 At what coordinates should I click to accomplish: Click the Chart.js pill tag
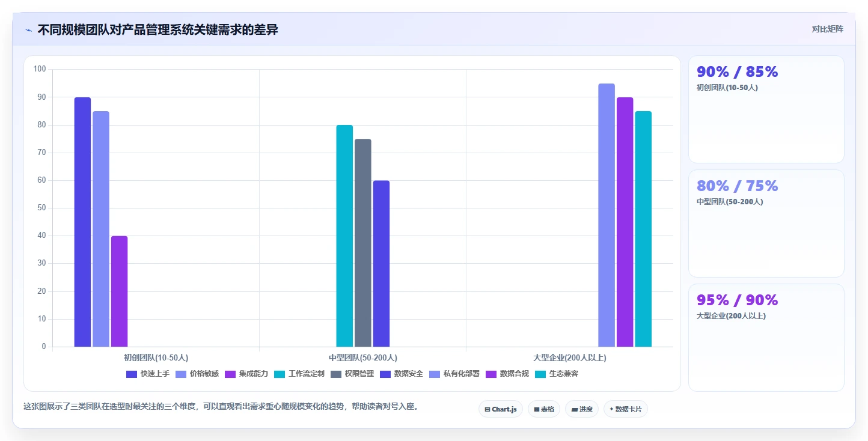click(501, 409)
